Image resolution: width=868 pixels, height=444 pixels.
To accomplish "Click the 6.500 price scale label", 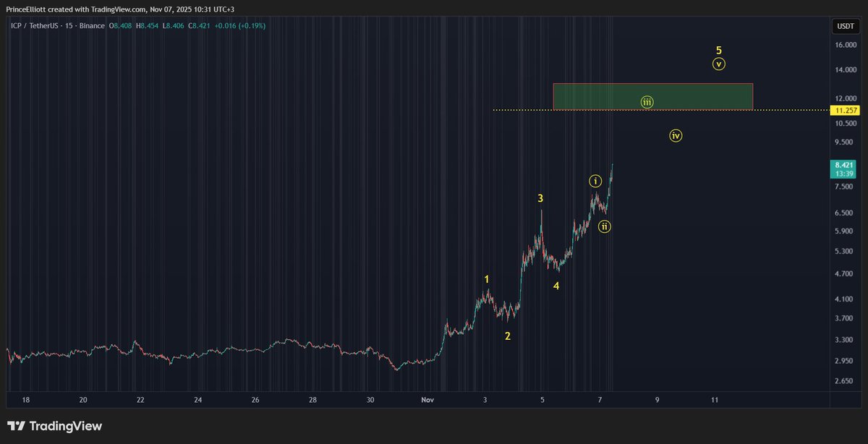I will 845,213.
